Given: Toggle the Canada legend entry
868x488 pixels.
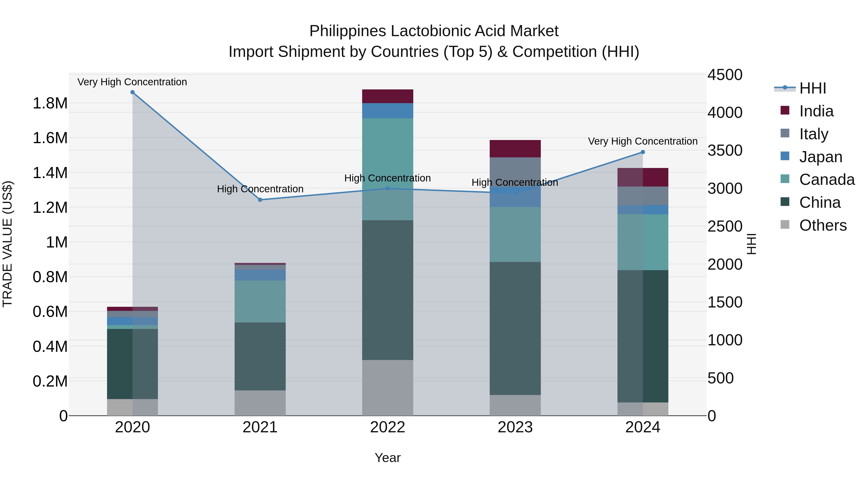Looking at the screenshot, I should click(817, 180).
